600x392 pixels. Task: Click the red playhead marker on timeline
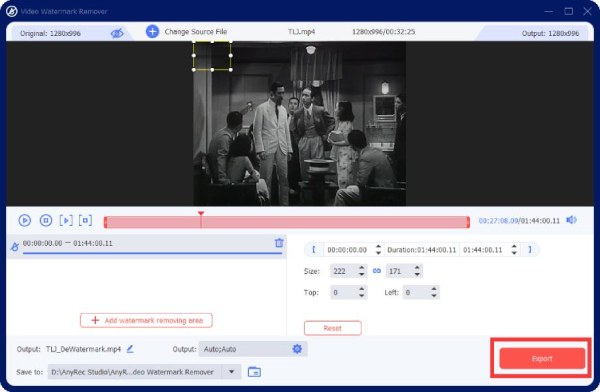point(201,214)
